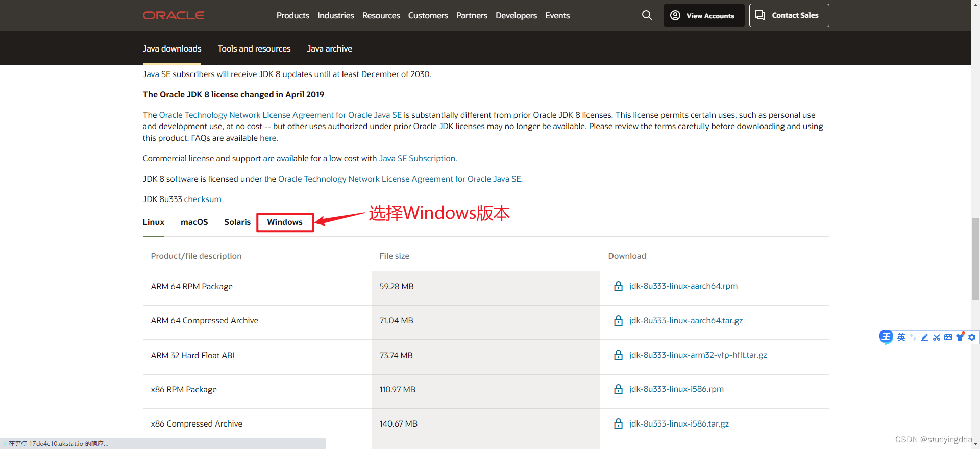Select the Java downloads tab
This screenshot has width=980, height=449.
172,49
